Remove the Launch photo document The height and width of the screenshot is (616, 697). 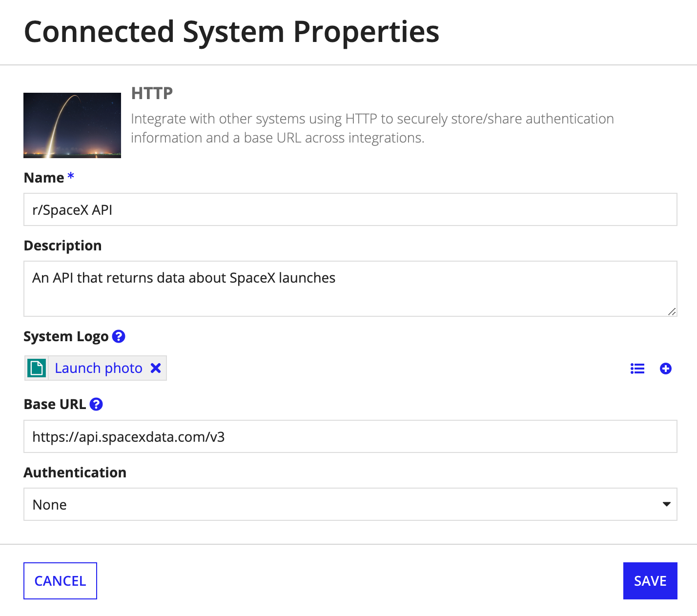pos(156,368)
